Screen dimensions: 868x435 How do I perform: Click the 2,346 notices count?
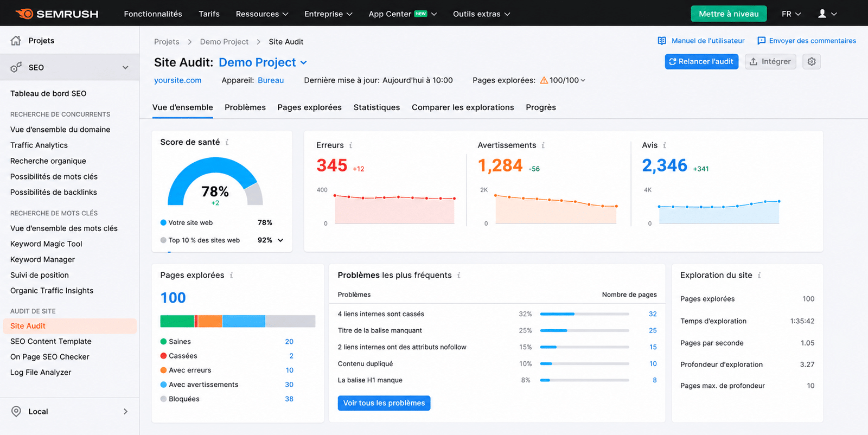[665, 165]
